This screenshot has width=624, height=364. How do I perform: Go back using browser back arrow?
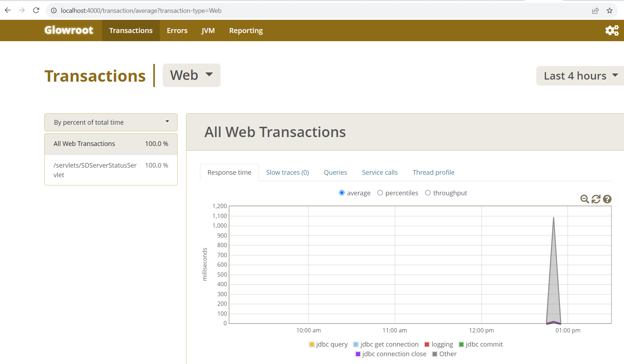[x=8, y=11]
